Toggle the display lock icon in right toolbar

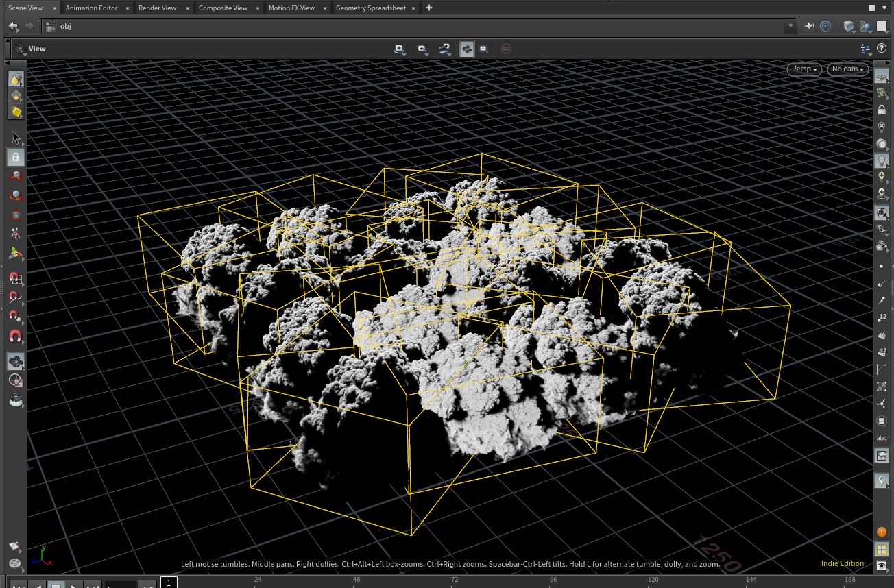click(x=882, y=110)
